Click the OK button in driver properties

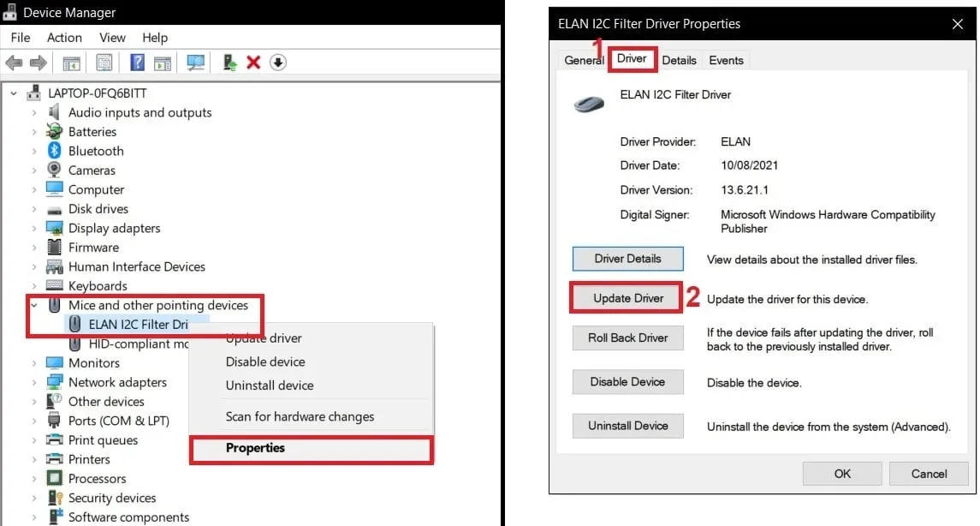(841, 473)
